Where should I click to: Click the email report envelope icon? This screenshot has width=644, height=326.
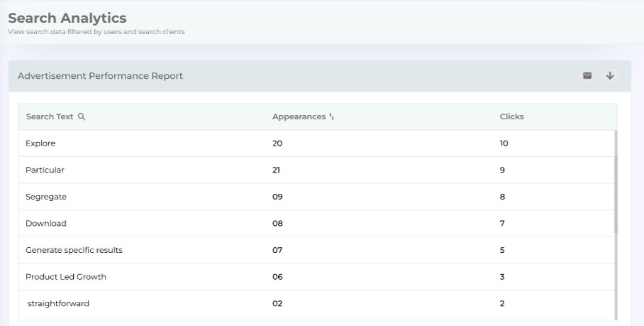pos(587,76)
